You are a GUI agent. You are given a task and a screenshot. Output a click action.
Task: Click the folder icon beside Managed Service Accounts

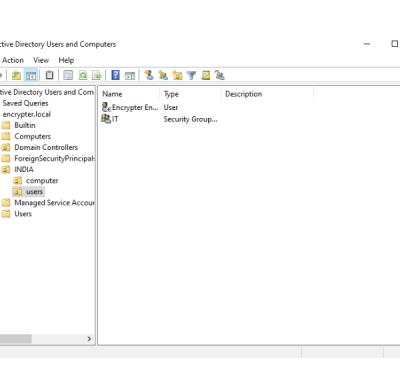click(x=6, y=203)
